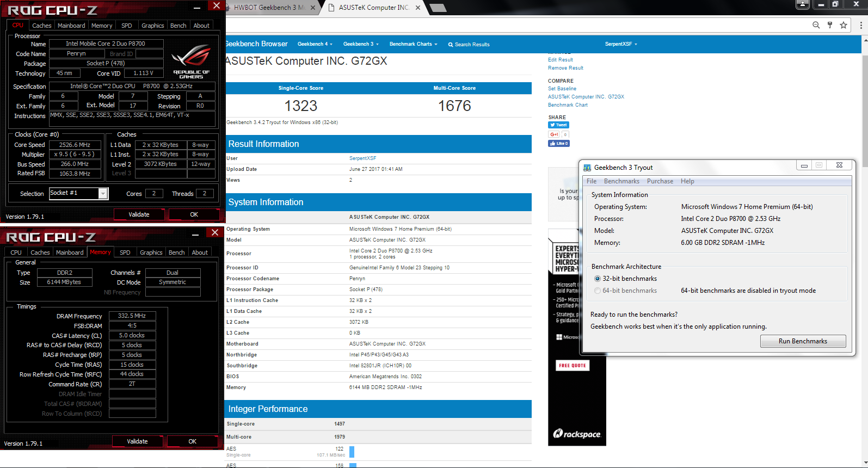868x468 pixels.
Task: Bookmark this page with the star icon
Action: point(844,25)
